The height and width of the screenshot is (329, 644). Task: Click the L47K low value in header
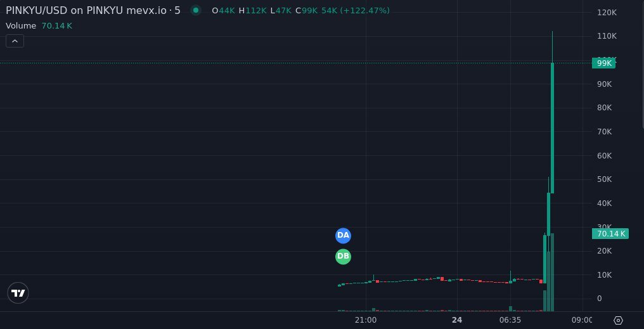(x=281, y=11)
